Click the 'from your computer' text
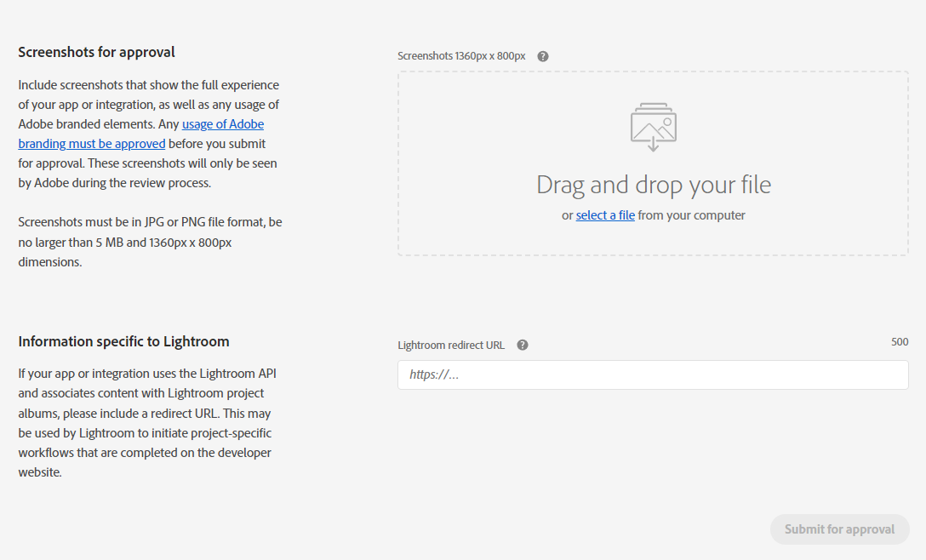Viewport: 926px width, 560px height. [x=691, y=215]
